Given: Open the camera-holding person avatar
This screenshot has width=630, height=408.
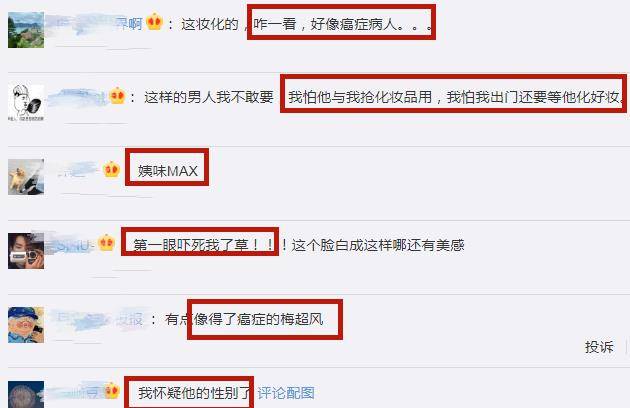Looking at the screenshot, I should tap(26, 251).
